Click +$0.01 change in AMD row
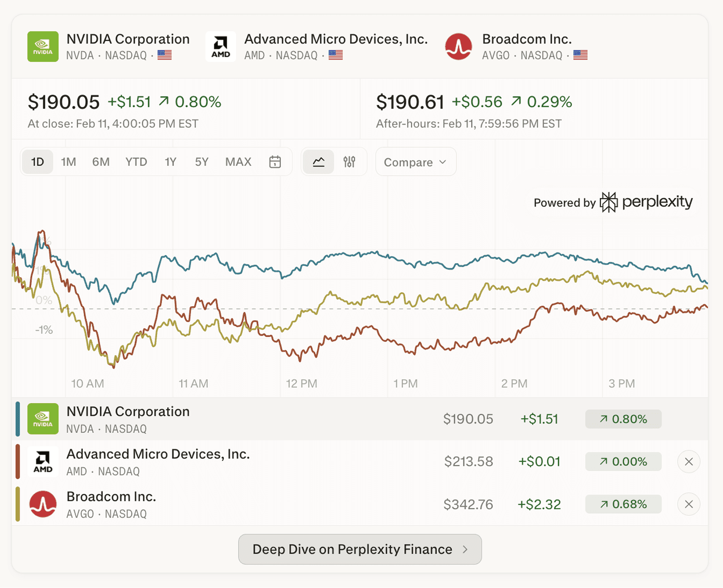 (x=539, y=462)
